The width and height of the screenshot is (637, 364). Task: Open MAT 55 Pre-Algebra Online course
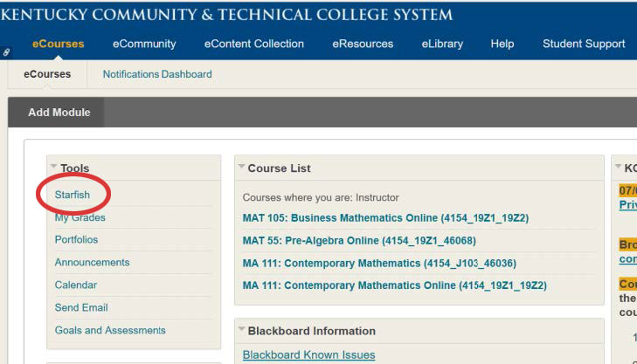[359, 241]
